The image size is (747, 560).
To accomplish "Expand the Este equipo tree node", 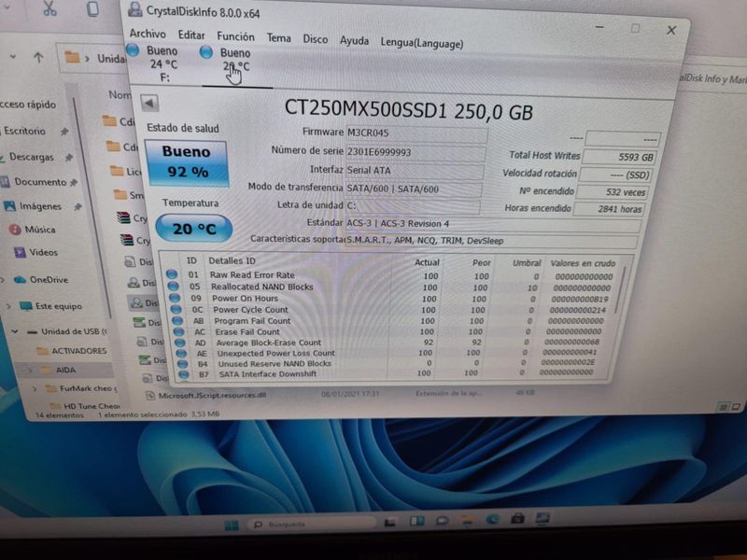I will [x=8, y=306].
